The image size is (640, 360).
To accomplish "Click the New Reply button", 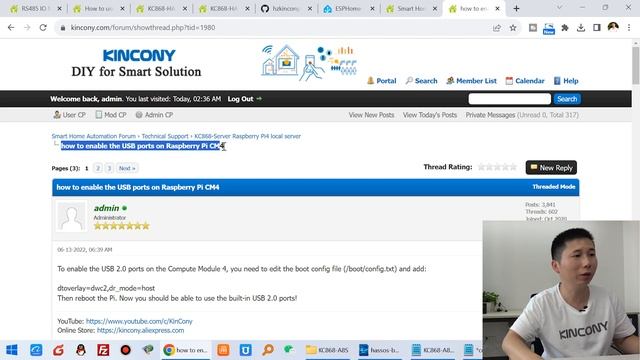I will [551, 168].
